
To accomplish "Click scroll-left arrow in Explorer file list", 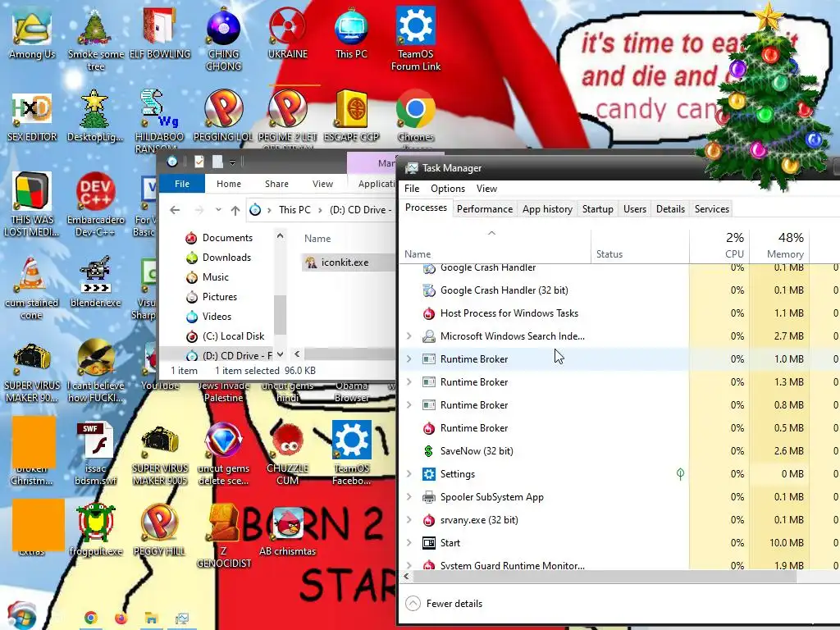I will tap(297, 354).
